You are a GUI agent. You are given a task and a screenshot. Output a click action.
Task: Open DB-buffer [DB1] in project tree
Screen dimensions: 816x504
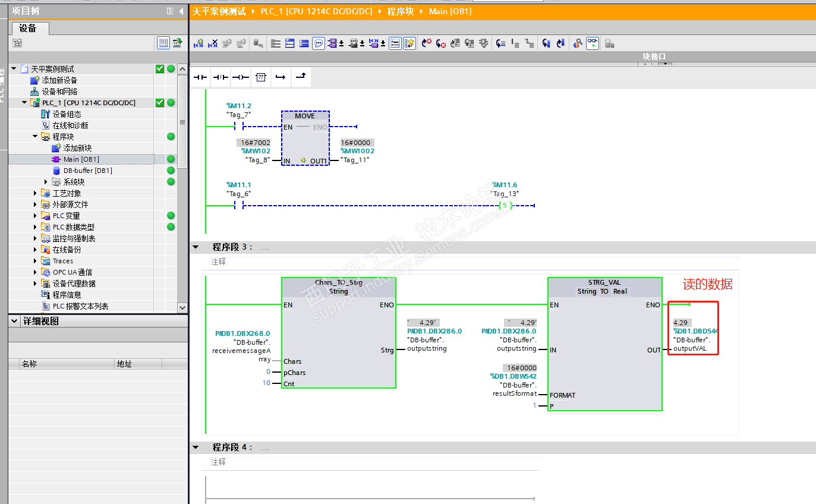pyautogui.click(x=87, y=171)
